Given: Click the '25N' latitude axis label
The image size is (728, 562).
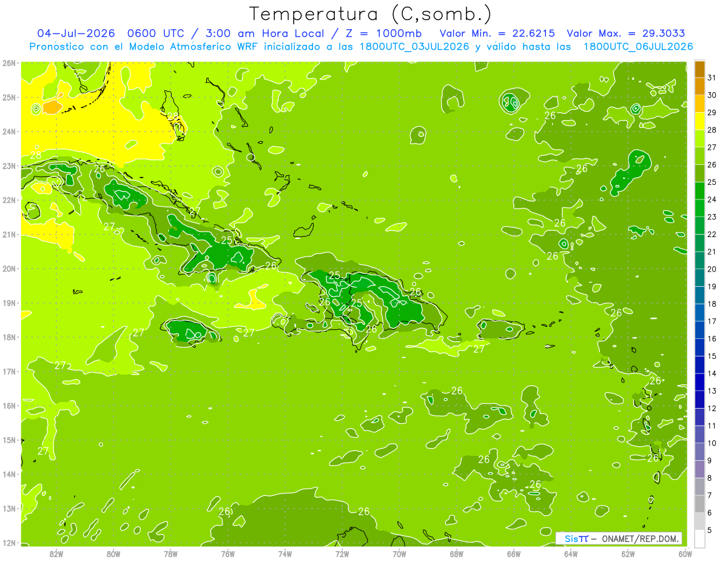Looking at the screenshot, I should pos(10,97).
